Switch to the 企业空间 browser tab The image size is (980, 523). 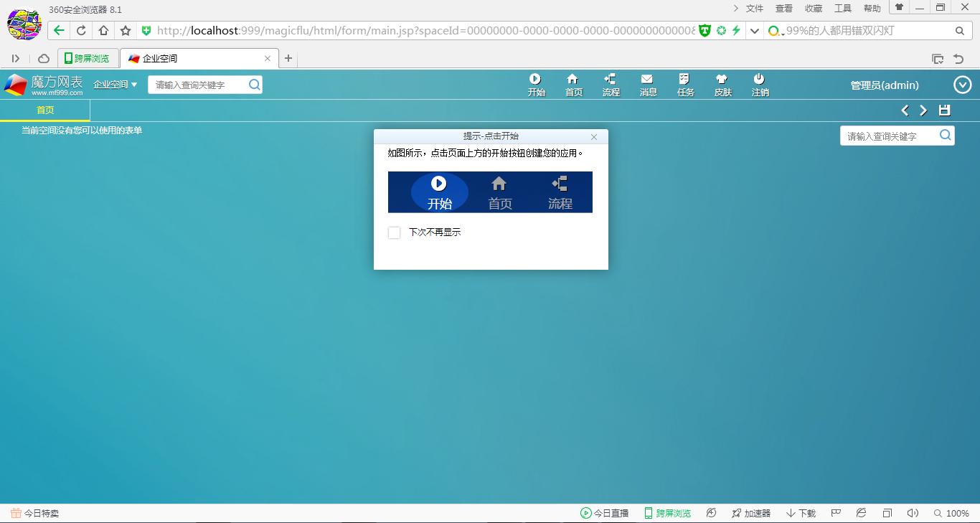[199, 59]
